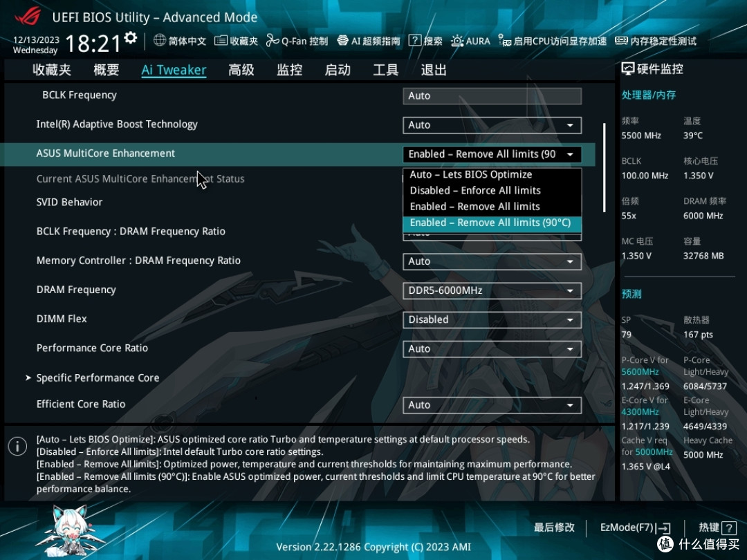Viewport: 747px width, 560px height.
Task: Click 最后修改 last modified button
Action: pos(554,528)
